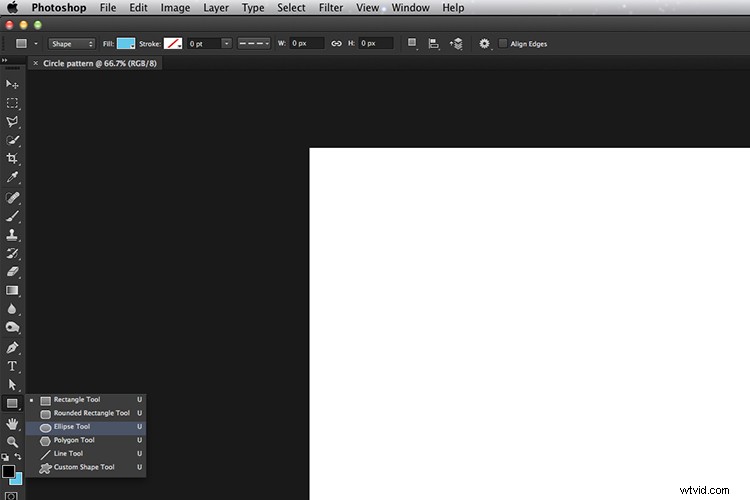Swap foreground and background colors
750x500 pixels.
click(x=18, y=457)
